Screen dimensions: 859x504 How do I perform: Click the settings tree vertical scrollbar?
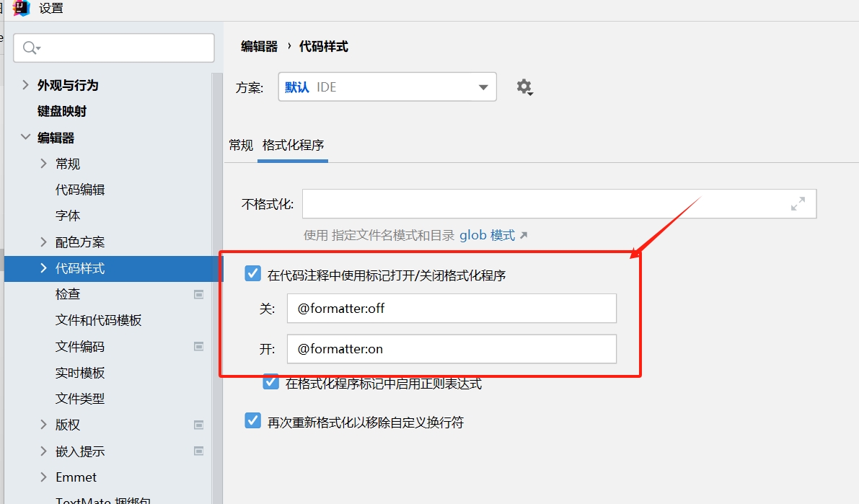[218, 288]
